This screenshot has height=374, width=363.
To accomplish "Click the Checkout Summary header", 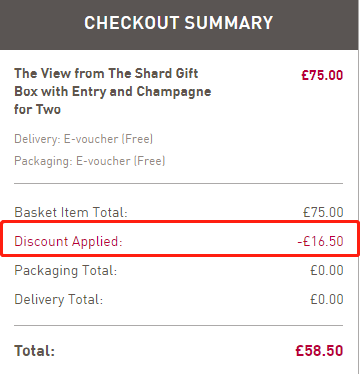I will click(179, 23).
